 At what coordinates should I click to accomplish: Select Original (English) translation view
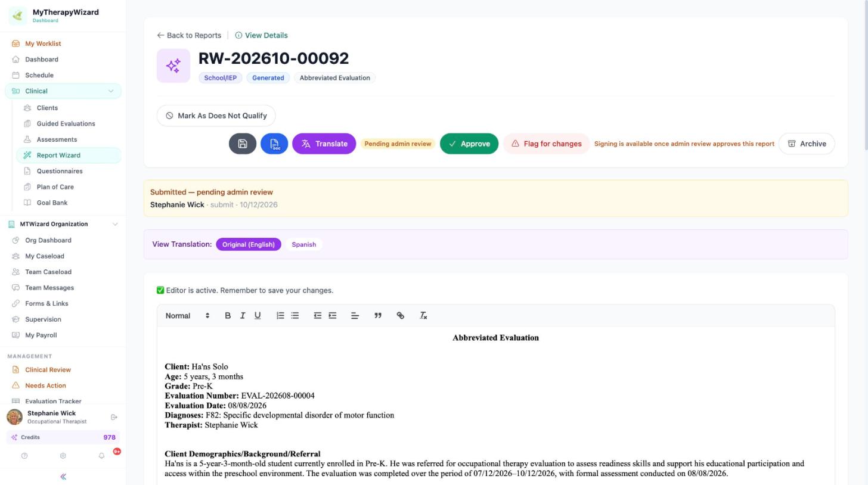click(x=249, y=244)
